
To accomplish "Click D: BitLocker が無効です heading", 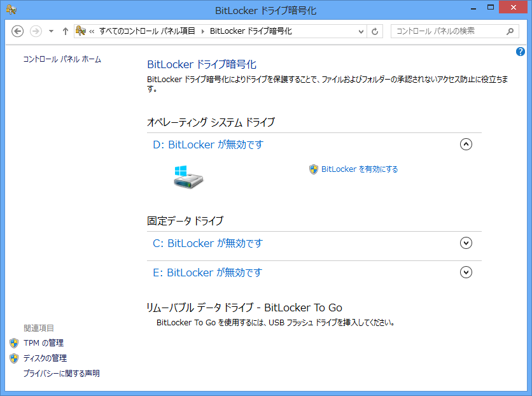I will (x=208, y=145).
